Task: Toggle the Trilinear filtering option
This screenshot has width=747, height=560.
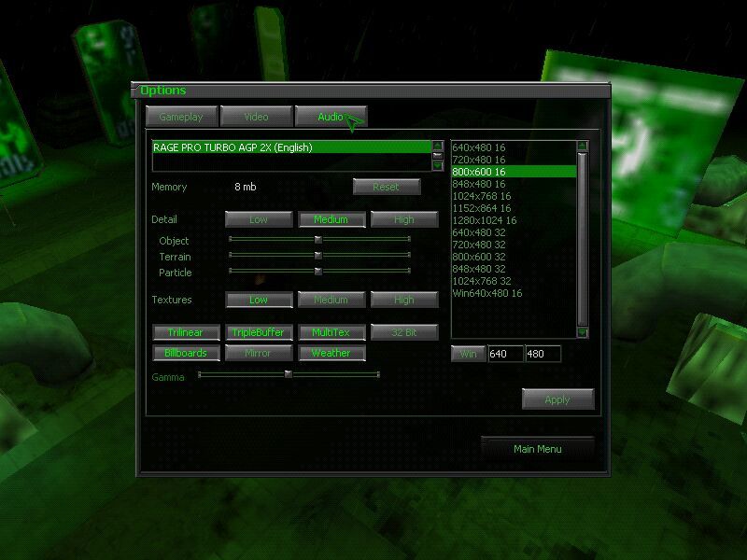Action: pos(185,332)
